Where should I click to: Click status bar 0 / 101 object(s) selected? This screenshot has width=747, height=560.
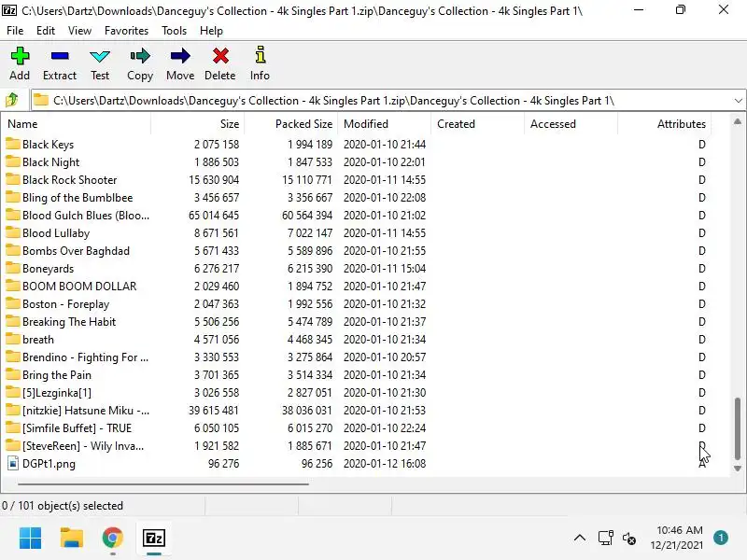point(63,505)
